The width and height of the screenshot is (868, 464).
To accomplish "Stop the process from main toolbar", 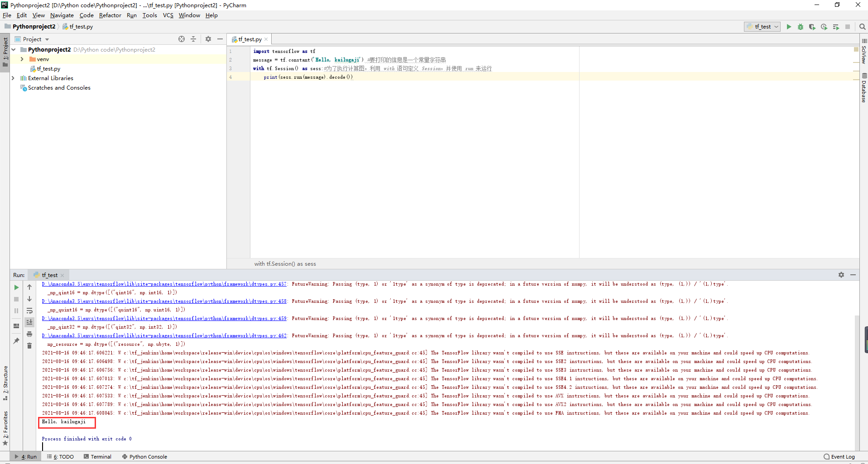I will 848,27.
